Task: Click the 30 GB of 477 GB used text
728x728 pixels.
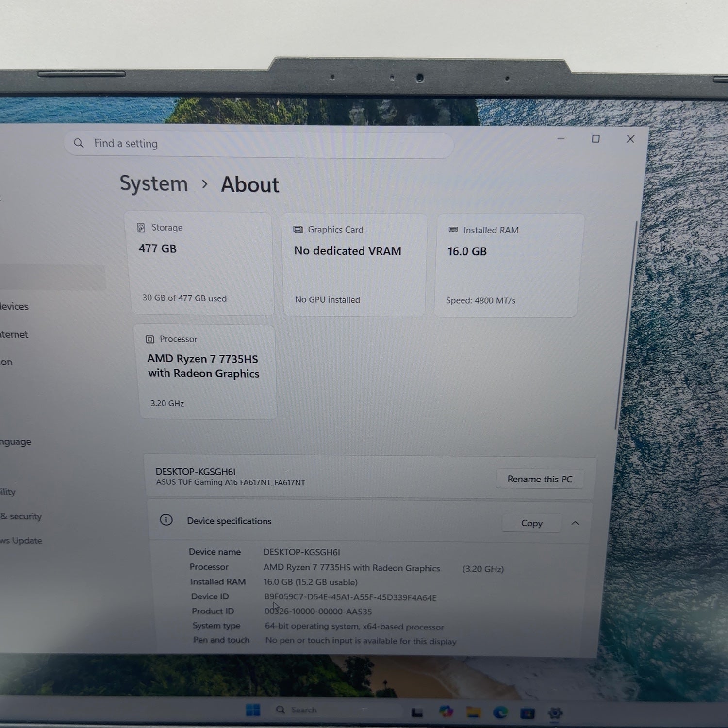Action: tap(184, 298)
